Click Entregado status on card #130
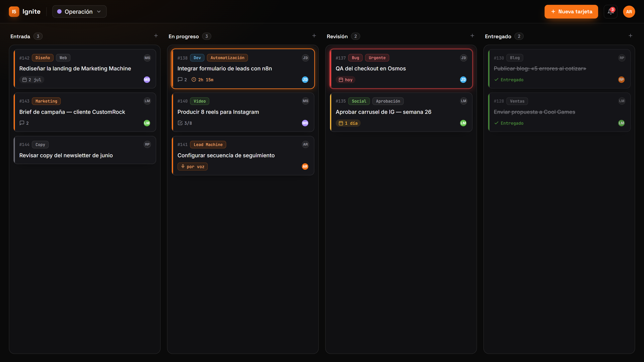The width and height of the screenshot is (644, 362). click(509, 80)
